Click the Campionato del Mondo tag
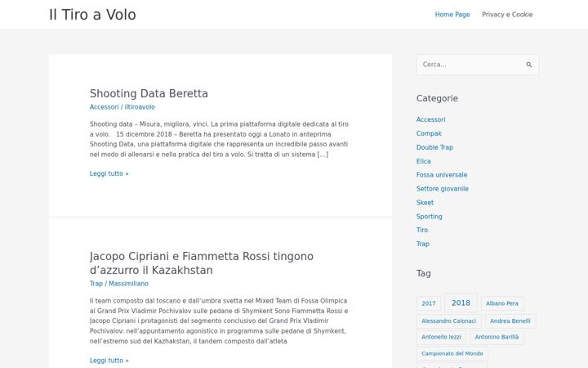This screenshot has width=588, height=368. (452, 353)
